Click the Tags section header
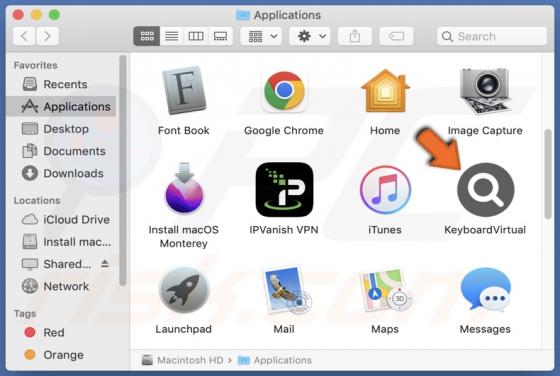The image size is (560, 376). tap(25, 314)
